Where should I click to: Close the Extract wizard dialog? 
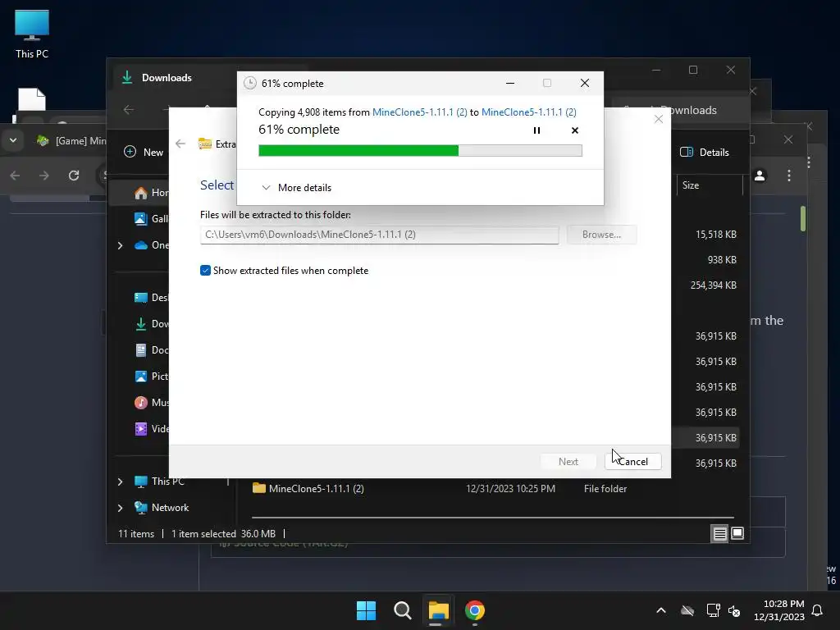pyautogui.click(x=659, y=119)
